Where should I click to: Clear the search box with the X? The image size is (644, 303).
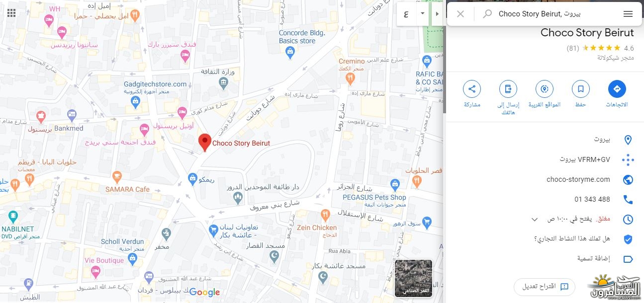coord(460,14)
